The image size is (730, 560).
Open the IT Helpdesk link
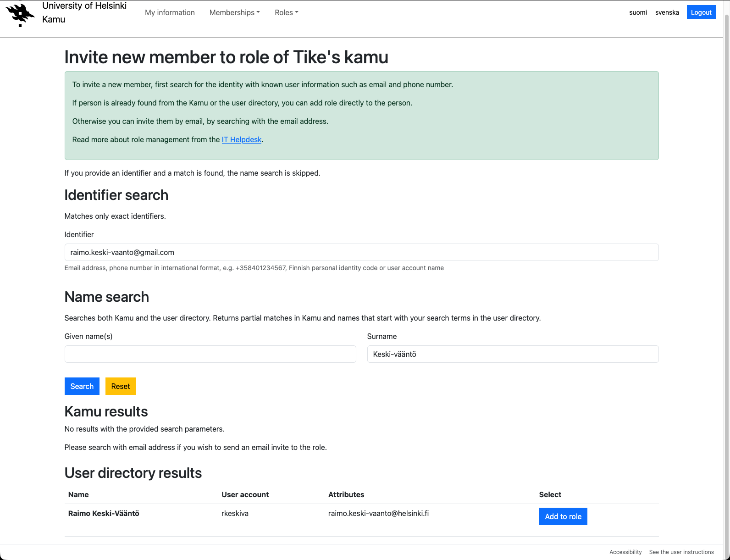(x=241, y=139)
